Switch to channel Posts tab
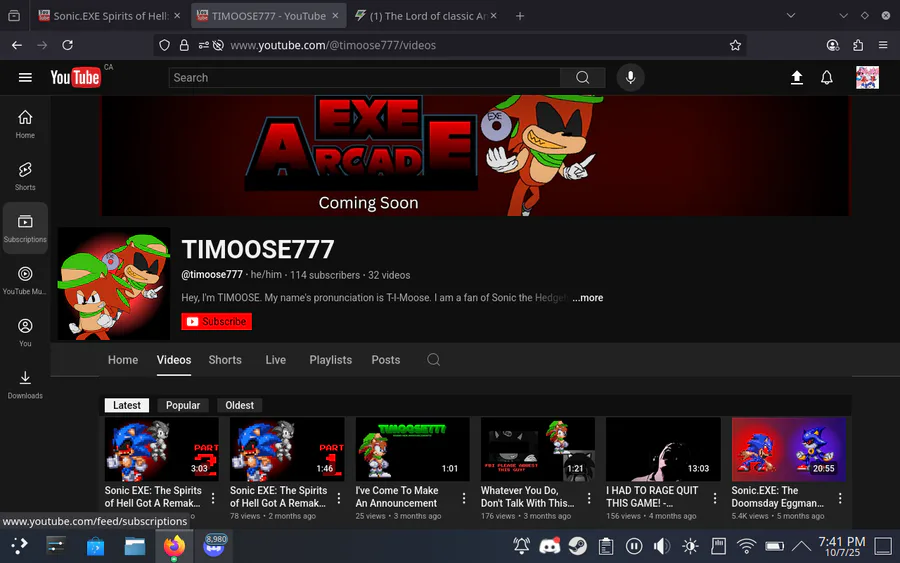The height and width of the screenshot is (563, 900). click(x=386, y=360)
